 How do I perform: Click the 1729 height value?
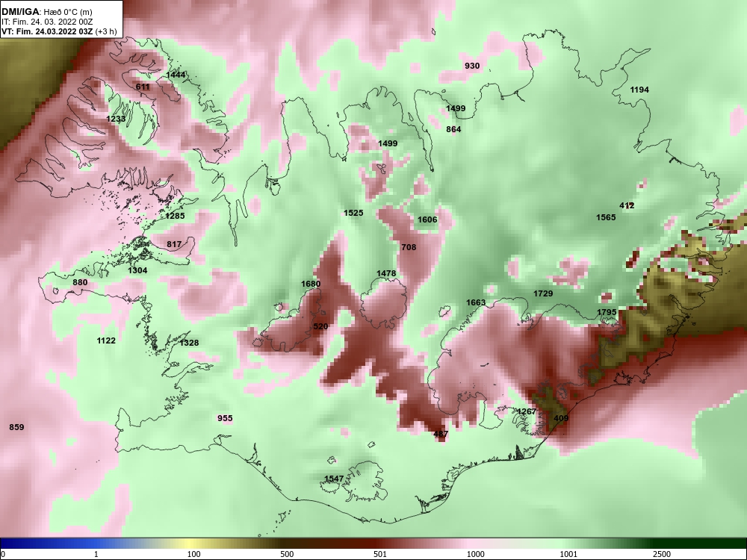click(x=543, y=293)
